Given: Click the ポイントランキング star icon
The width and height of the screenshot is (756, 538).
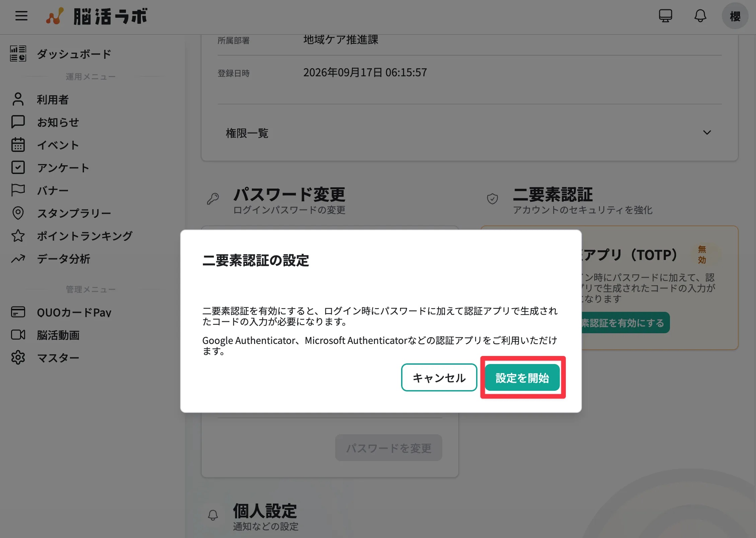Looking at the screenshot, I should (x=18, y=236).
